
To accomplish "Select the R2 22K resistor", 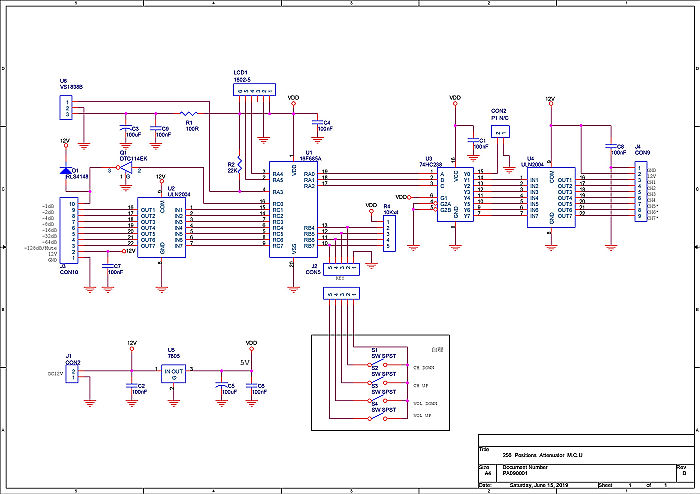I will coord(240,165).
